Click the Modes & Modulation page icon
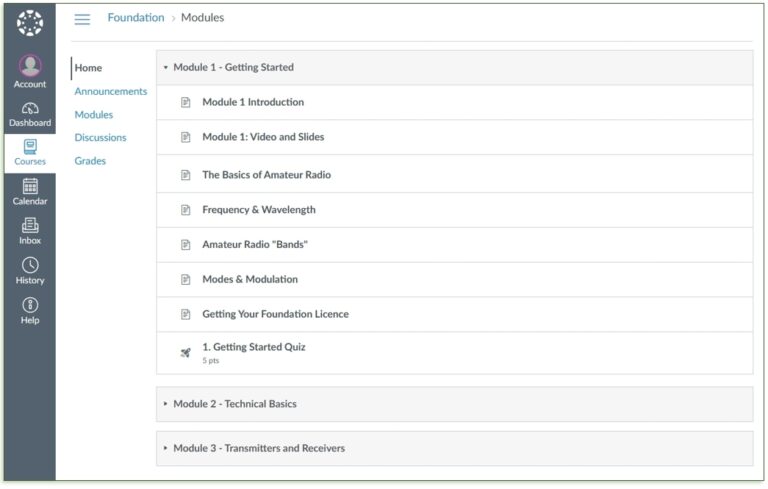The width and height of the screenshot is (768, 489). click(x=185, y=280)
